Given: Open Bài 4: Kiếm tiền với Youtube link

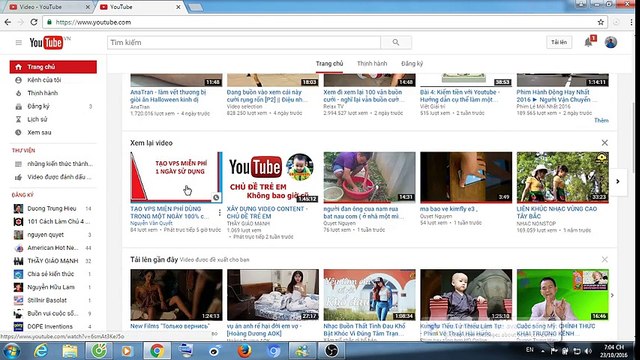Looking at the screenshot, I should [x=459, y=96].
